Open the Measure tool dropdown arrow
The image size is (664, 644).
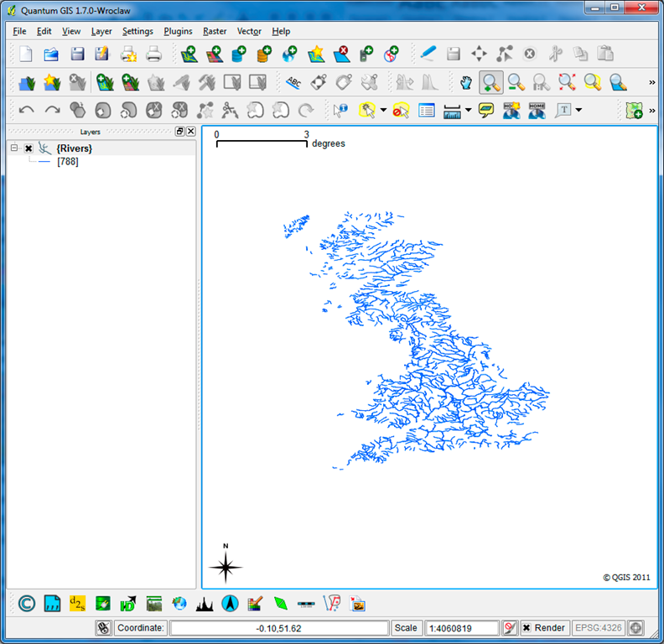point(468,110)
